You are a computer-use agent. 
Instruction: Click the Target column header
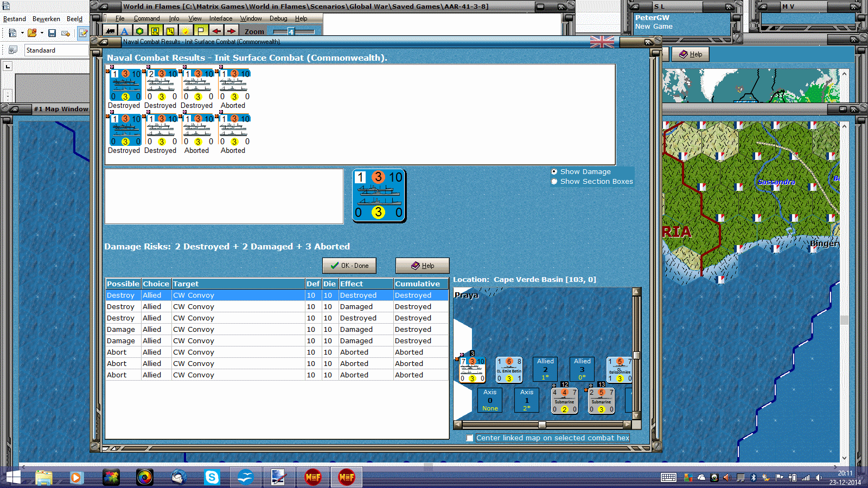point(239,284)
